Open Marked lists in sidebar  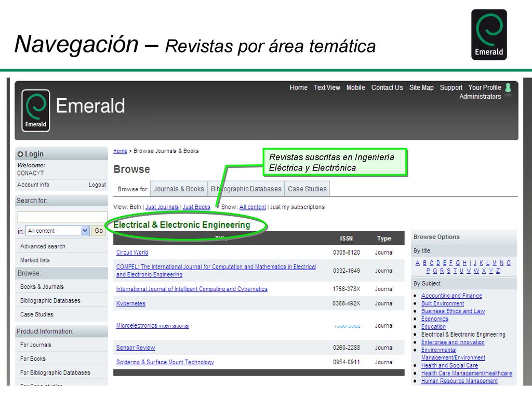(35, 260)
